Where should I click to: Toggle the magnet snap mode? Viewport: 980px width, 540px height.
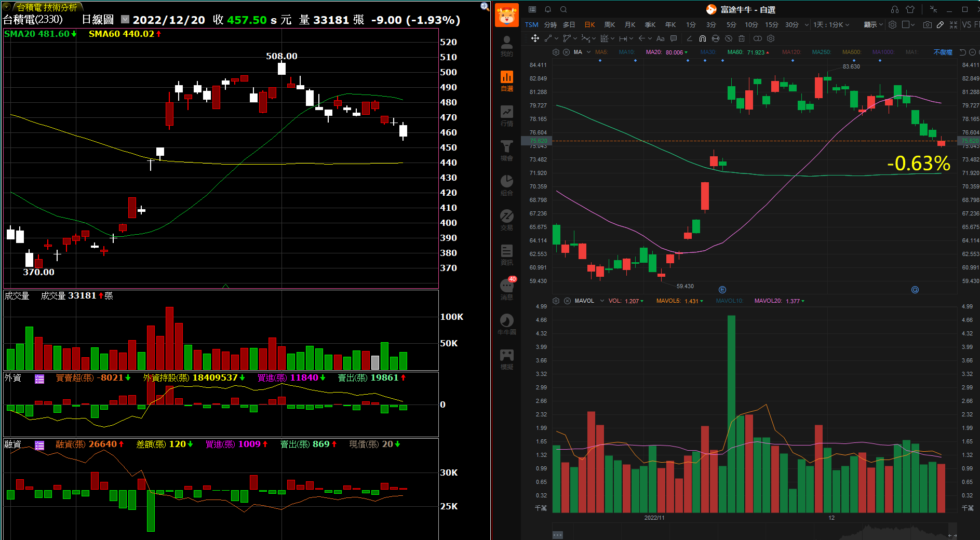[703, 38]
